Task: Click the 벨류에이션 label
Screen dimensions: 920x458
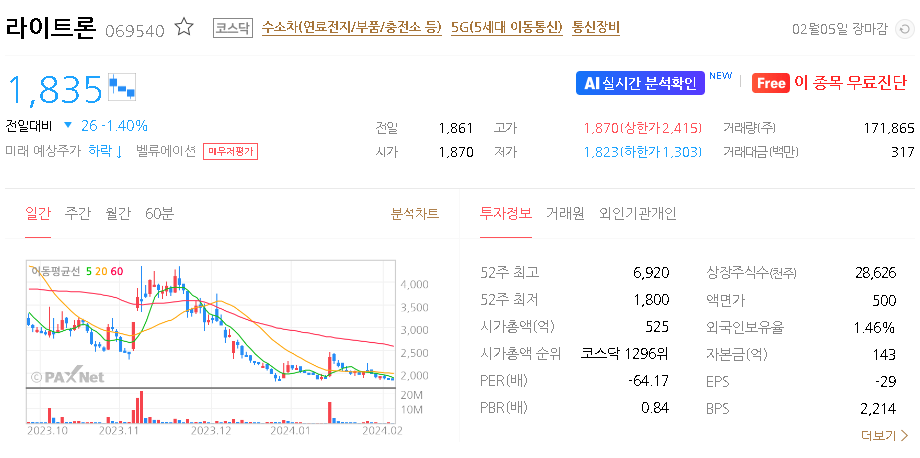Action: (x=166, y=151)
